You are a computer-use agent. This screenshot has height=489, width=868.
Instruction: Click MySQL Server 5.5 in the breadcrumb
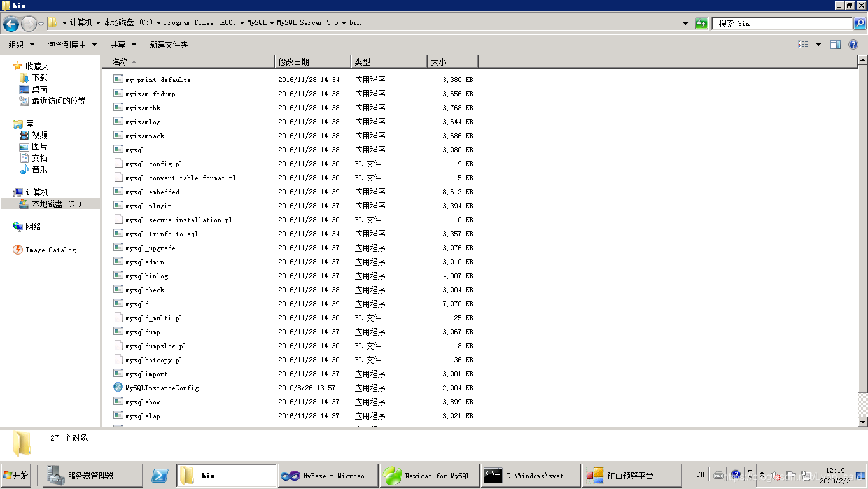[x=308, y=23]
